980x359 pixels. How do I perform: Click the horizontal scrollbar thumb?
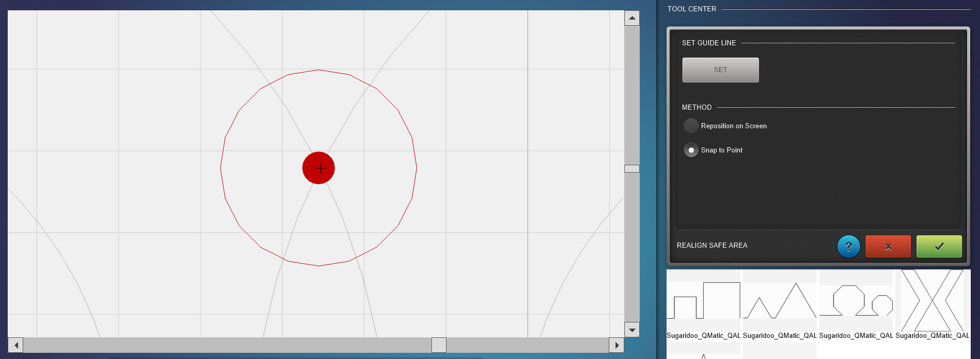[x=439, y=345]
